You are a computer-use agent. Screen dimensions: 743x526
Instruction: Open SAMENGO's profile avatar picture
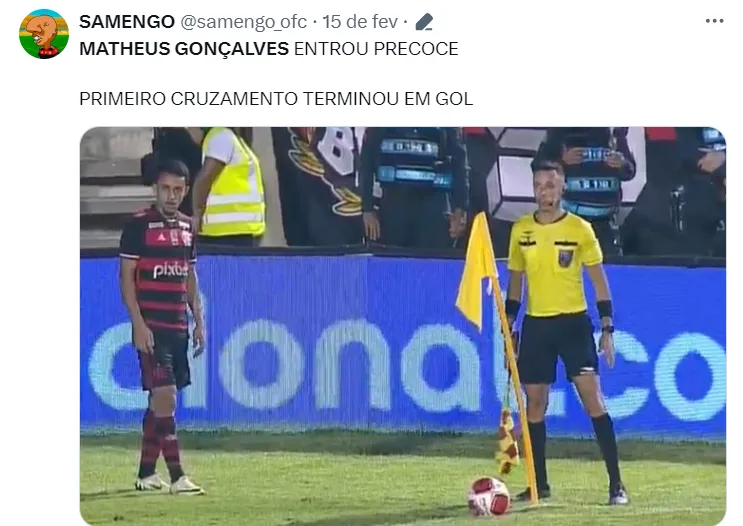pos(44,34)
